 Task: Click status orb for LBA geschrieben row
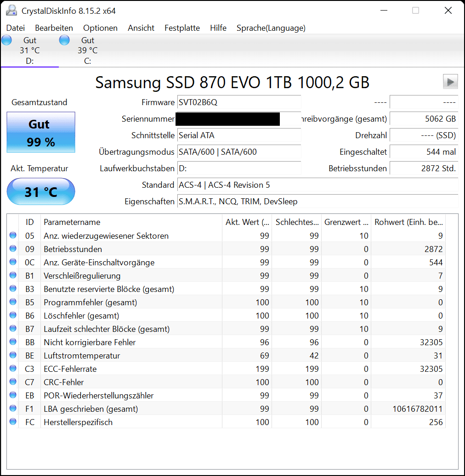click(13, 409)
